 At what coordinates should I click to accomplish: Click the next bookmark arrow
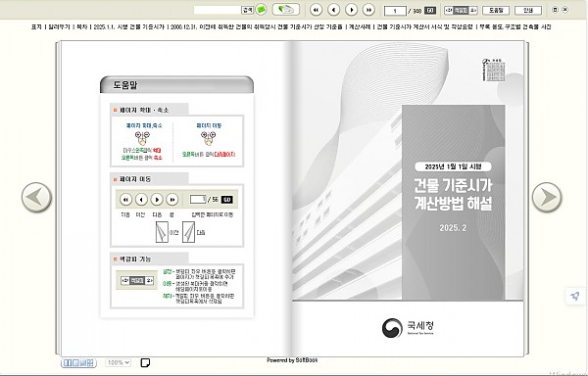473,10
